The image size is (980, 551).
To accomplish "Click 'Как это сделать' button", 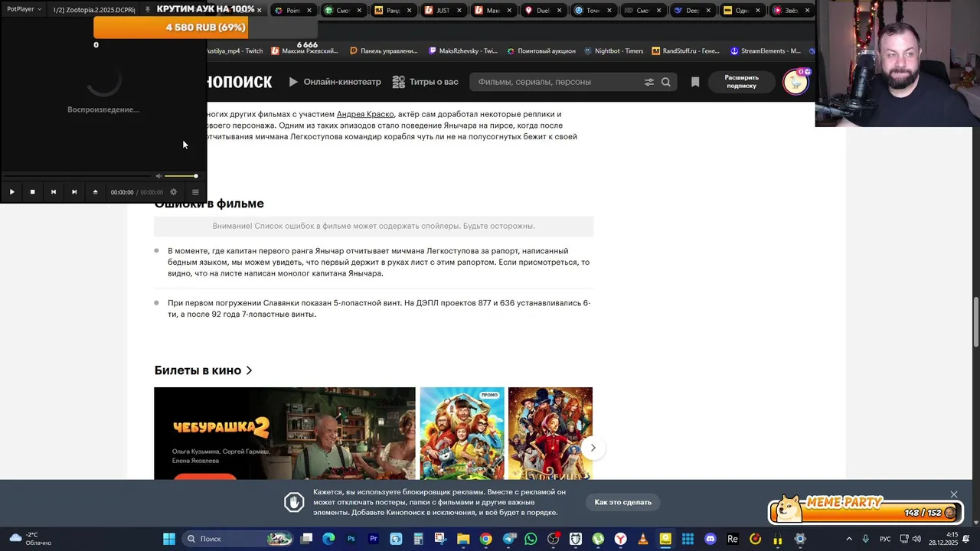I will (623, 502).
